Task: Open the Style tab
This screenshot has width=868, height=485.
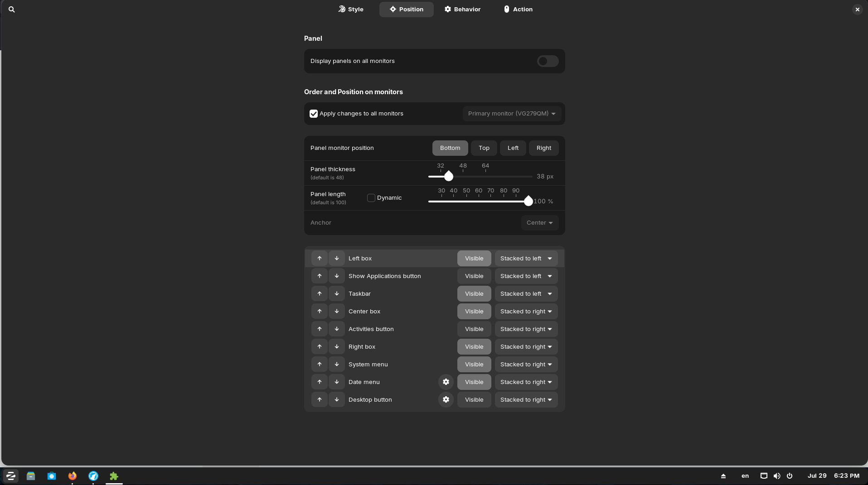Action: 351,9
